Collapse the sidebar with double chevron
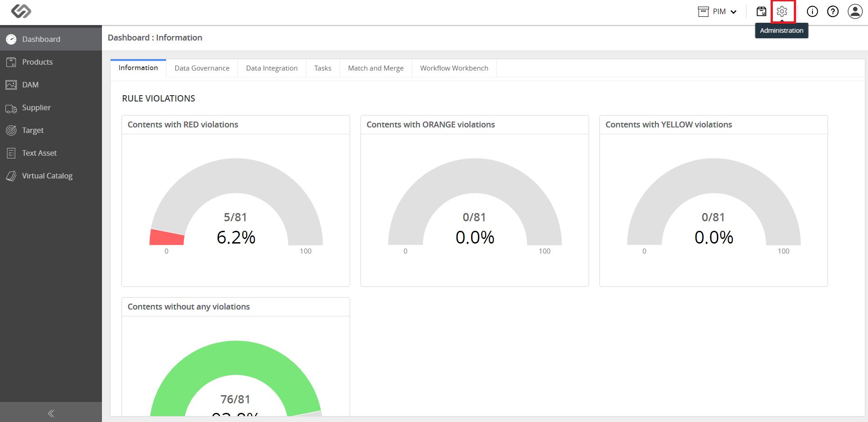 point(51,413)
